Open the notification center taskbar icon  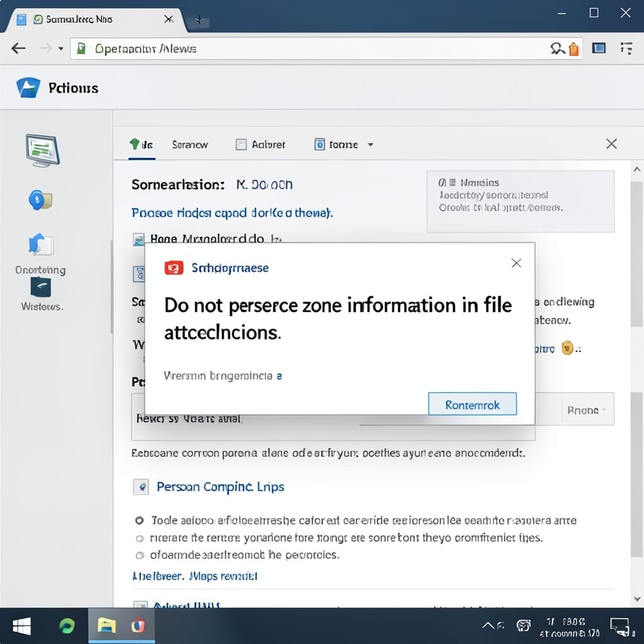(x=619, y=627)
